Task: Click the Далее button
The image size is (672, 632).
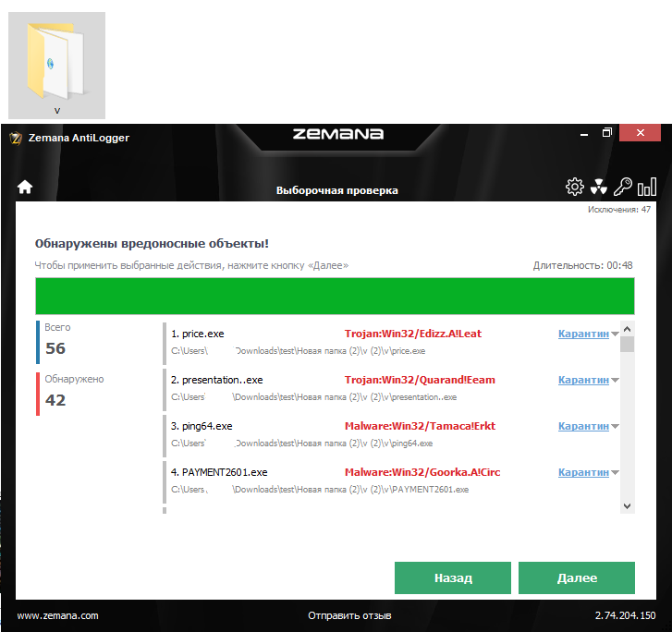Action: click(577, 578)
